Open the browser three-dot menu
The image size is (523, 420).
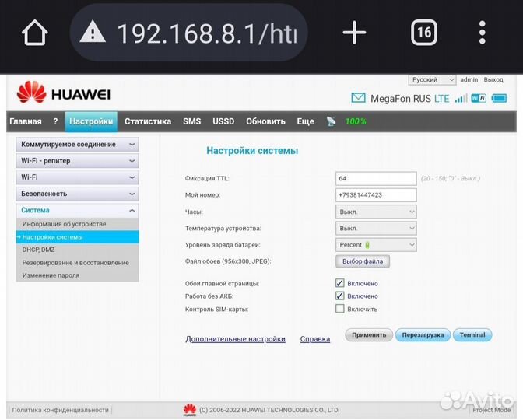click(x=483, y=33)
